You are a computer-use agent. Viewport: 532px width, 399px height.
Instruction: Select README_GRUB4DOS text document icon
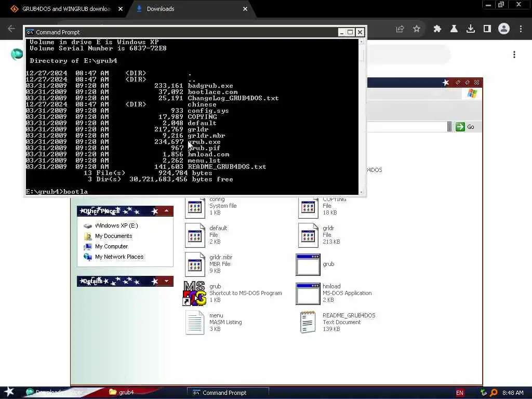pos(308,322)
